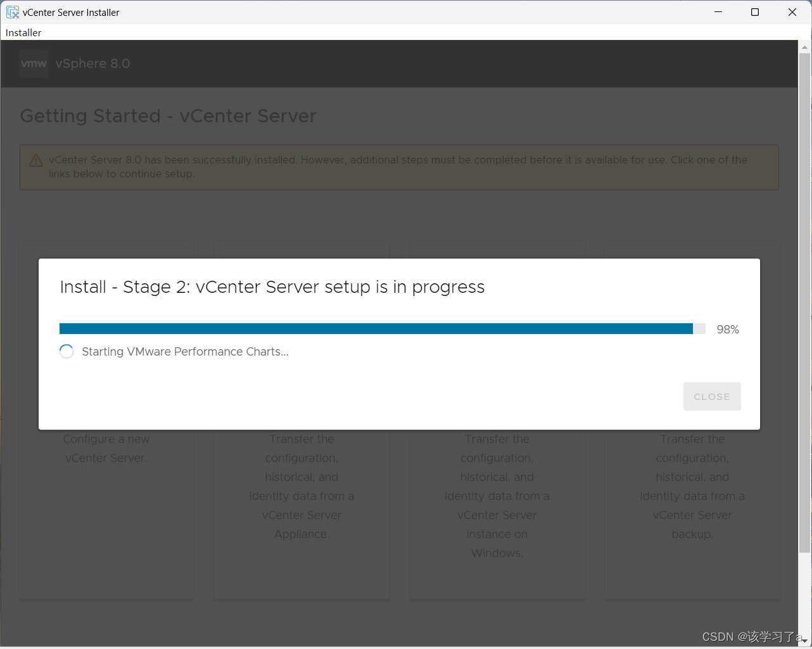Viewport: 812px width, 649px height.
Task: Select the card ending in 'instance on Windows'
Action: pos(497,420)
